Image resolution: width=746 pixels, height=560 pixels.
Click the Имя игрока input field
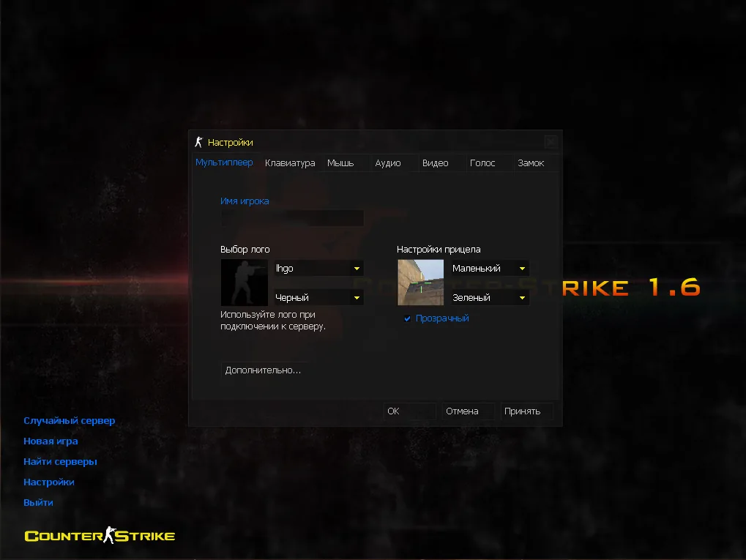(292, 218)
